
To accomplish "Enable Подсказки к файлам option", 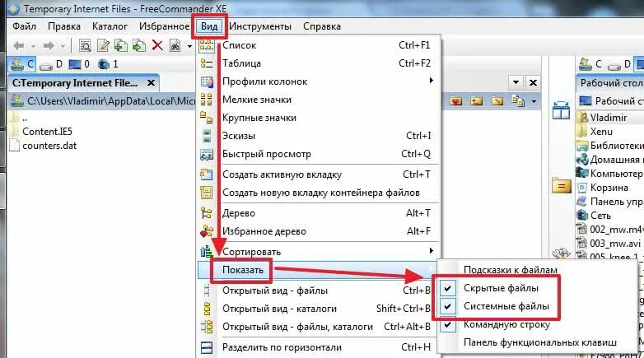I will pyautogui.click(x=510, y=270).
